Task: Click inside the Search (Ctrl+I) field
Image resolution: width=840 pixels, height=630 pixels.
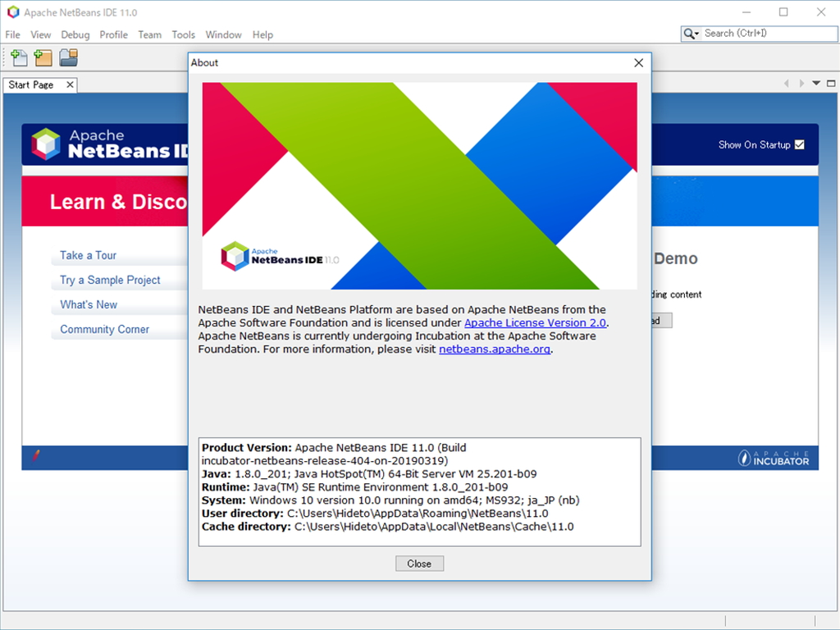Action: 763,34
